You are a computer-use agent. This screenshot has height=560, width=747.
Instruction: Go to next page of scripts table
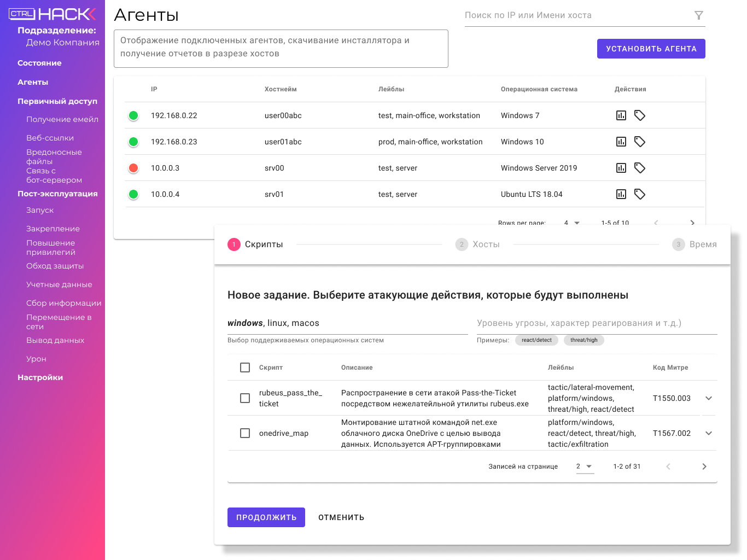[x=704, y=466]
